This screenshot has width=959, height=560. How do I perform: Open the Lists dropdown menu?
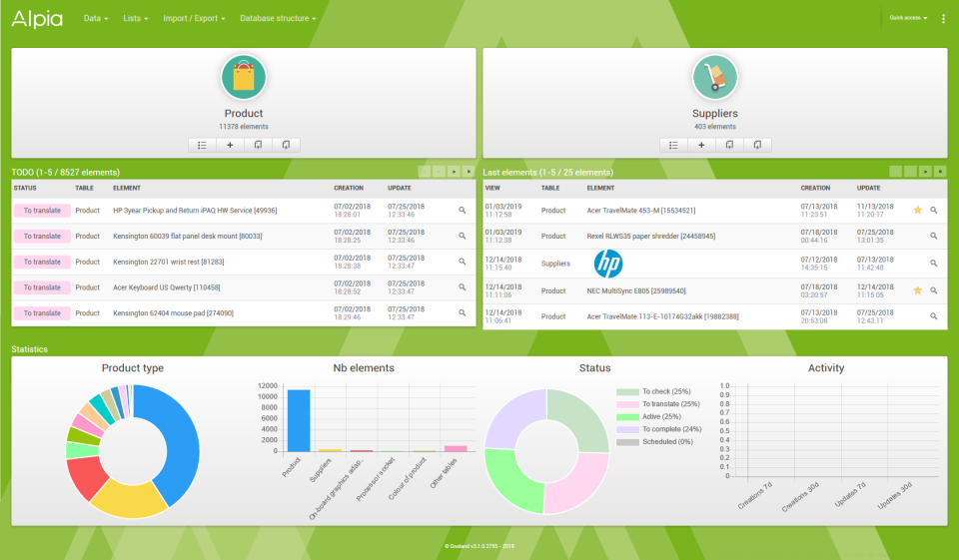click(x=135, y=18)
